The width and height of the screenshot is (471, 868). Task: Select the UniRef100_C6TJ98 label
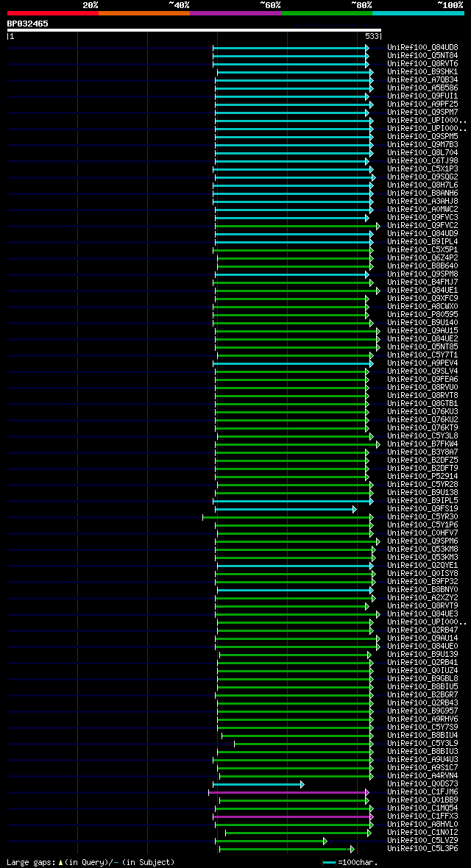(422, 160)
